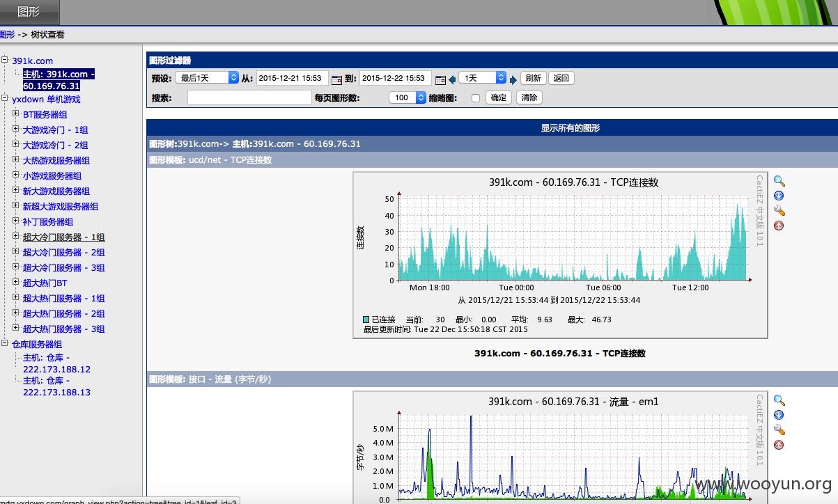
Task: Click the 清除 button
Action: click(529, 97)
